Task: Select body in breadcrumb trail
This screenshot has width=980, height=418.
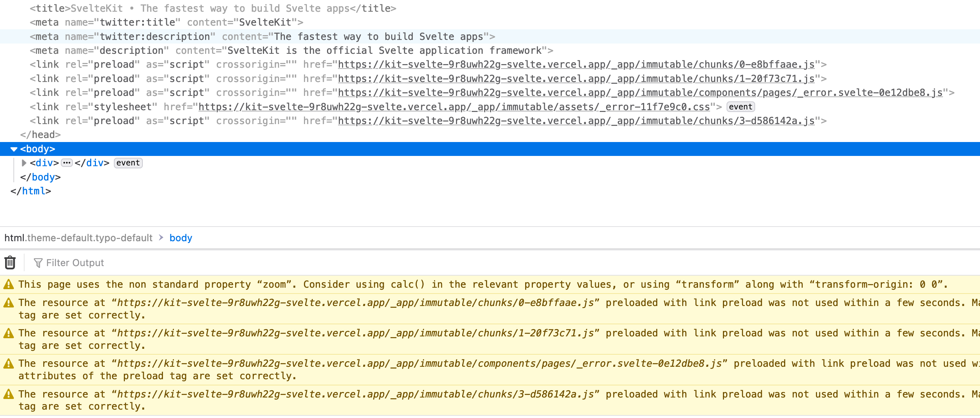Action: point(181,238)
